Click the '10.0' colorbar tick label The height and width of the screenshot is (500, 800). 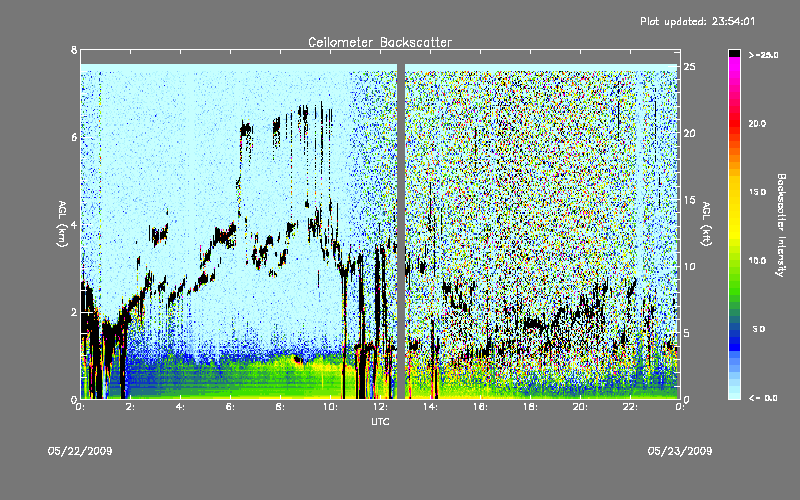click(x=757, y=261)
